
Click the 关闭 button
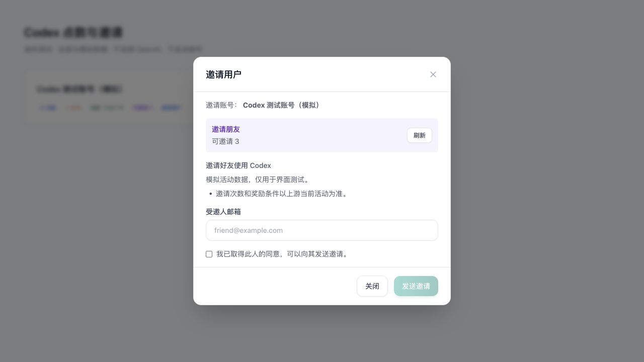372,286
